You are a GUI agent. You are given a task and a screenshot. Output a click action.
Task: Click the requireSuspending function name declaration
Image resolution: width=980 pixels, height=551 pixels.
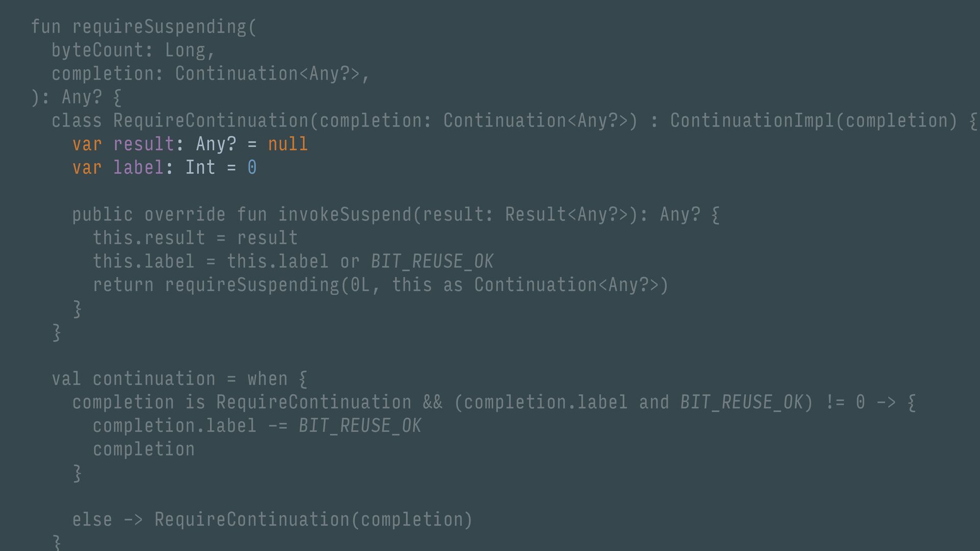tap(159, 27)
